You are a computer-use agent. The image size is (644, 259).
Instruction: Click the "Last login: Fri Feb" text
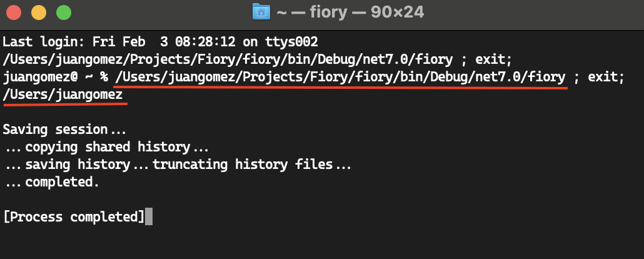pyautogui.click(x=74, y=41)
